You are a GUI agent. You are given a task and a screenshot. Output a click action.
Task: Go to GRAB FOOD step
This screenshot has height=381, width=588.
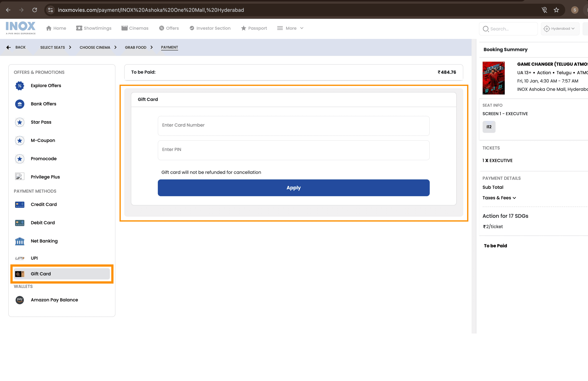point(136,47)
